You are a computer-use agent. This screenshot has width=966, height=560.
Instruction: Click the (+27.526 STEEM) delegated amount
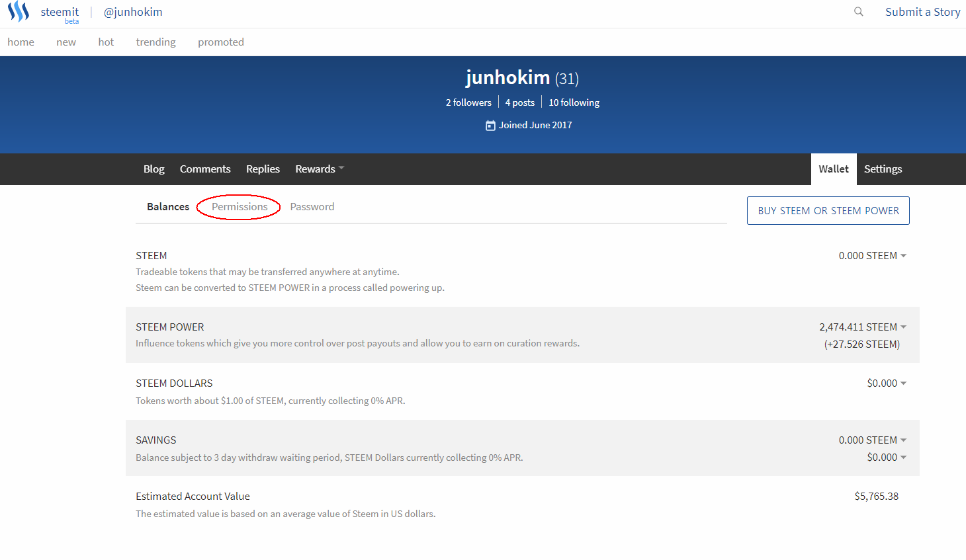(862, 344)
